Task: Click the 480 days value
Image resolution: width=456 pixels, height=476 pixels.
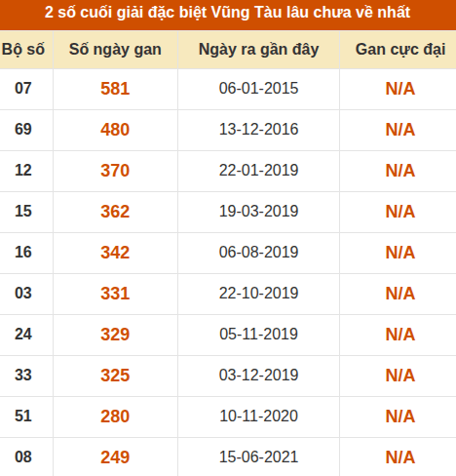Action: (115, 130)
